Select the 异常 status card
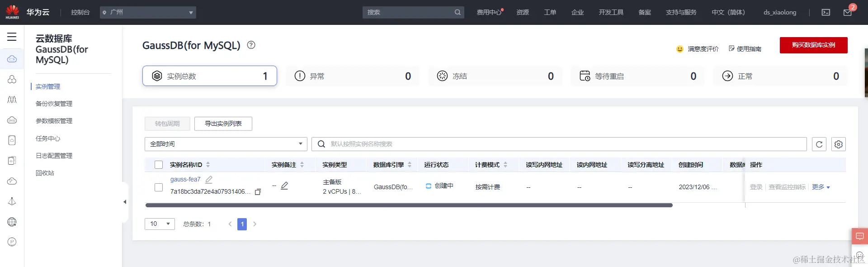868x267 pixels. (353, 76)
